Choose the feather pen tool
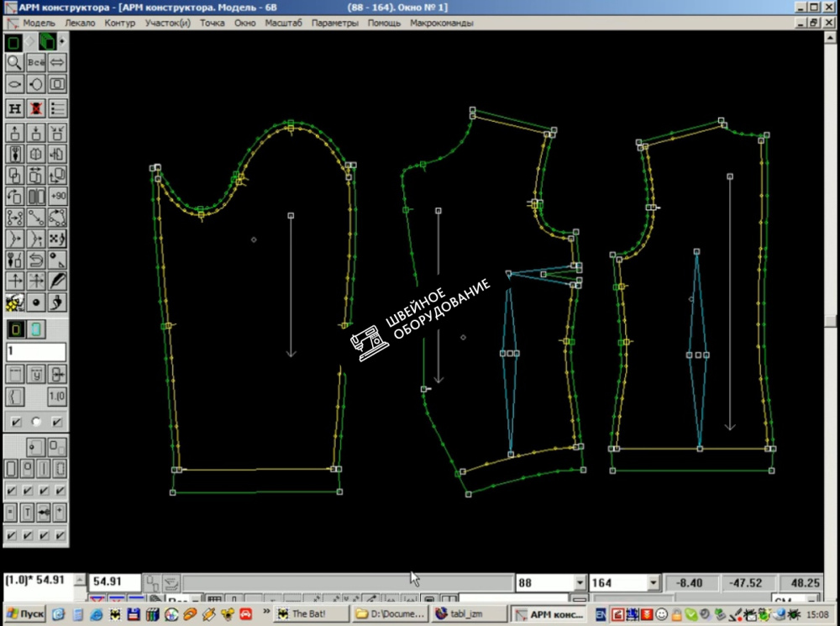 pos(58,281)
